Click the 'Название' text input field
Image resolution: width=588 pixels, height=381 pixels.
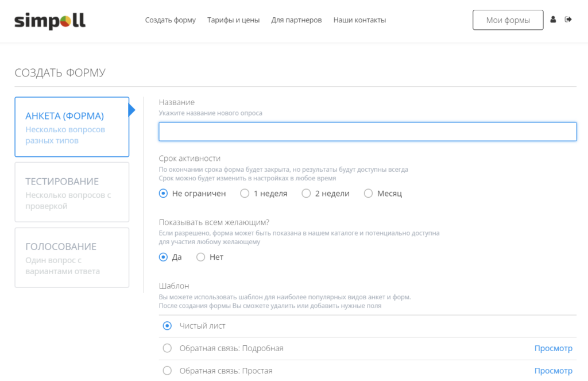point(367,132)
